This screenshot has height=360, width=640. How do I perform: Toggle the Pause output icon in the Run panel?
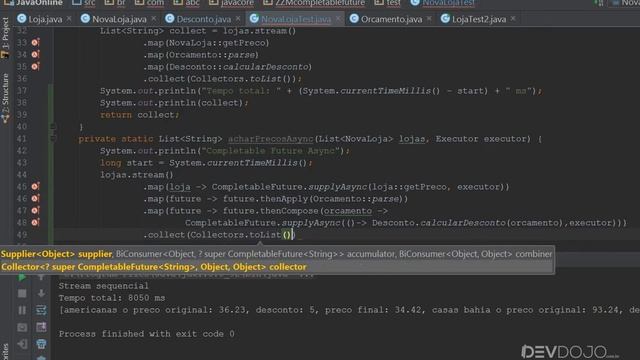[x=22, y=310]
